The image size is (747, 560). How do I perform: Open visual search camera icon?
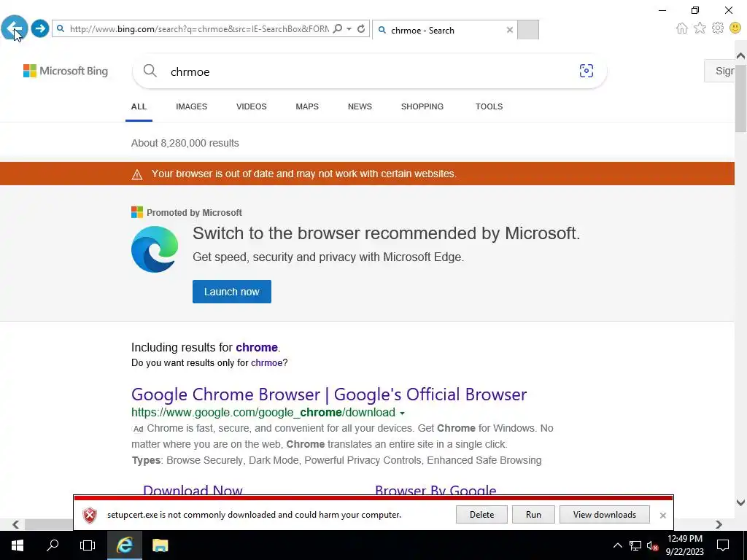point(587,71)
